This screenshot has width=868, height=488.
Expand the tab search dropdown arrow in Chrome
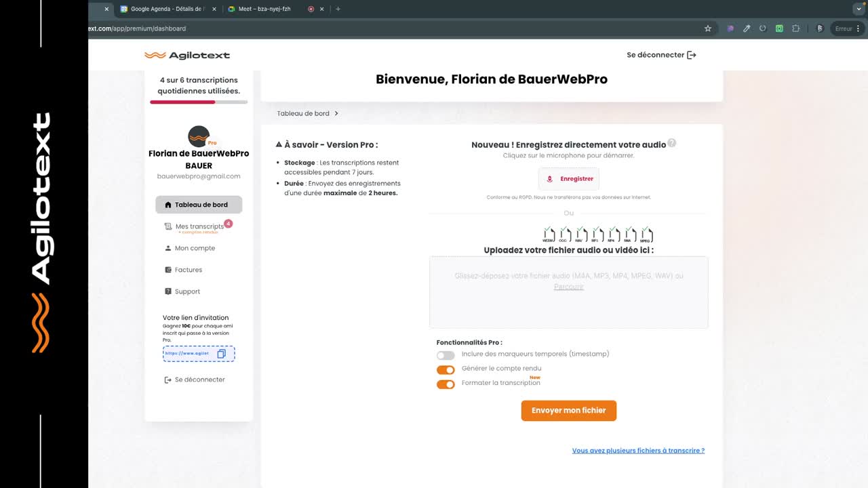(x=859, y=9)
